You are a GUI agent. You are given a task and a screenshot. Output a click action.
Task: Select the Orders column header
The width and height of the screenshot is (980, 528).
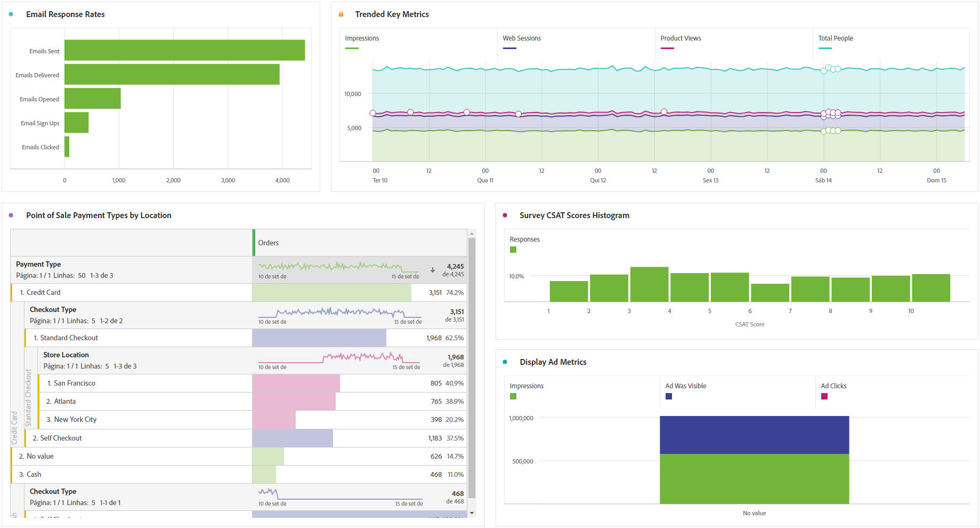click(360, 243)
